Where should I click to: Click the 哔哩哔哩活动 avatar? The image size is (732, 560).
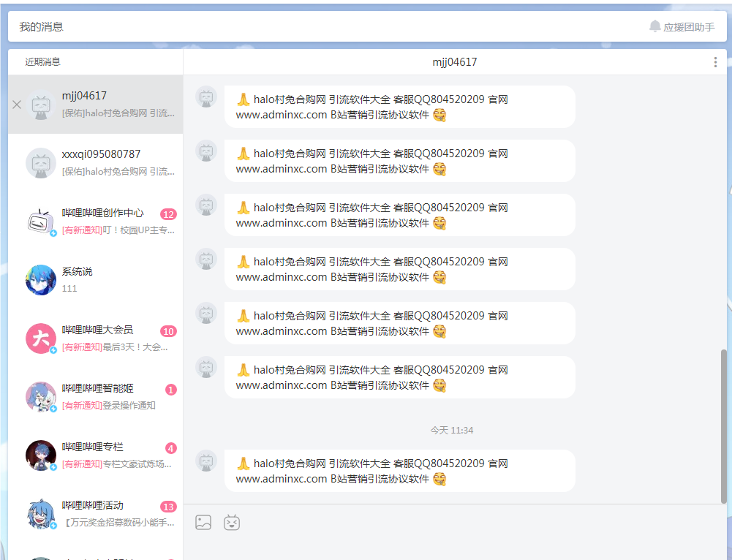point(40,514)
